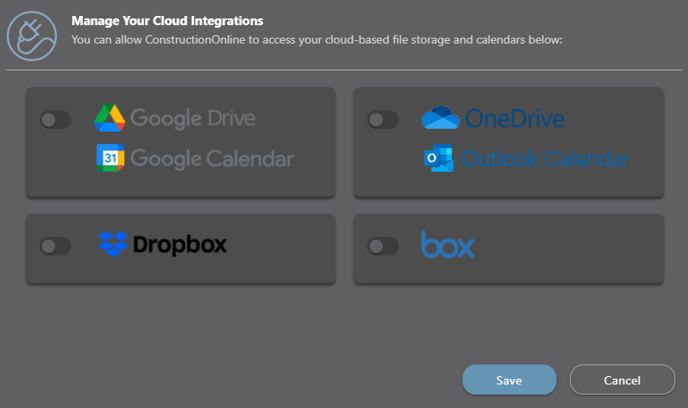The height and width of the screenshot is (408, 688).
Task: Click the blue box logo
Action: click(x=448, y=244)
